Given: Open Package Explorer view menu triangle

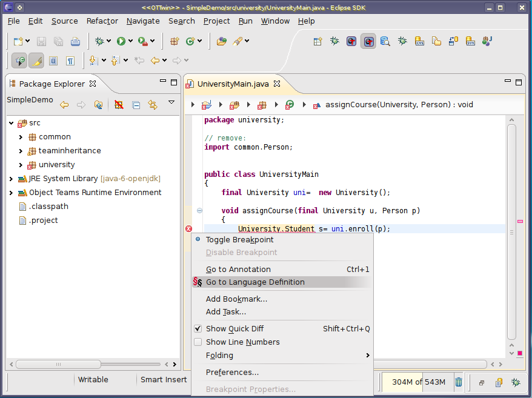Looking at the screenshot, I should coord(171,102).
